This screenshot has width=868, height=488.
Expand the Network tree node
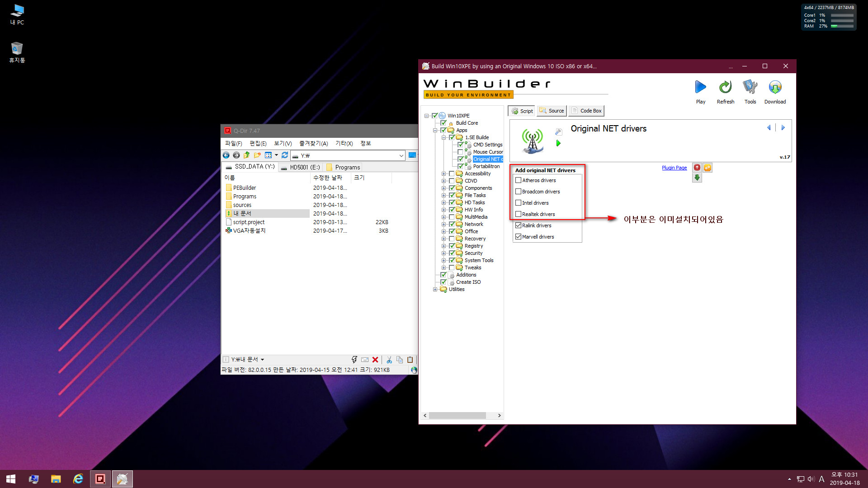click(443, 224)
